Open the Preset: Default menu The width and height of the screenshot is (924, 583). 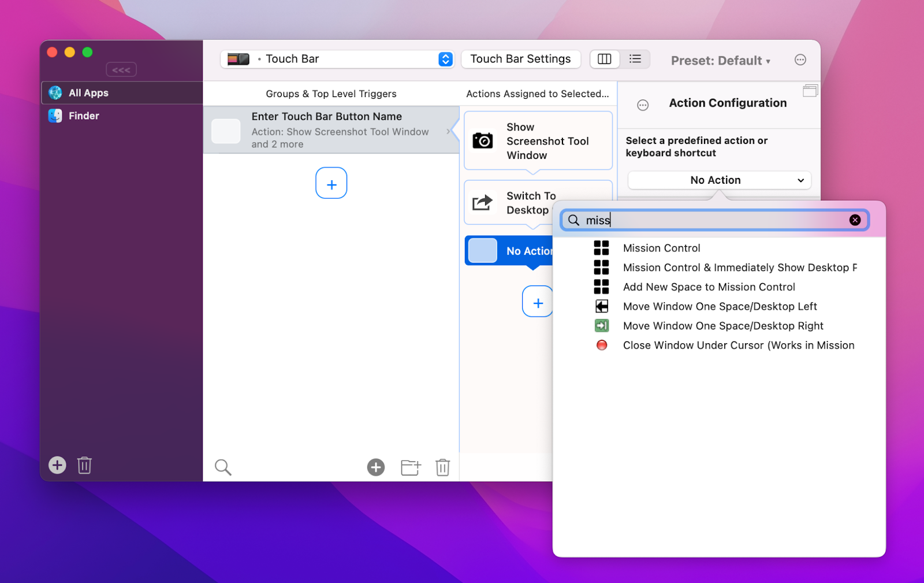pyautogui.click(x=720, y=61)
